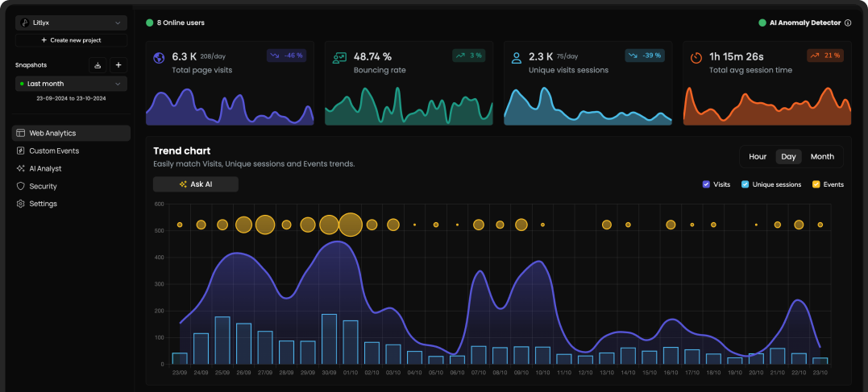868x392 pixels.
Task: Expand the Last month snapshot dropdown
Action: (x=71, y=84)
